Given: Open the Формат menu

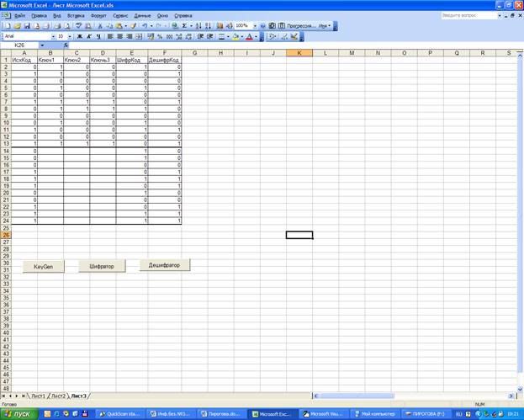Looking at the screenshot, I should (x=98, y=15).
